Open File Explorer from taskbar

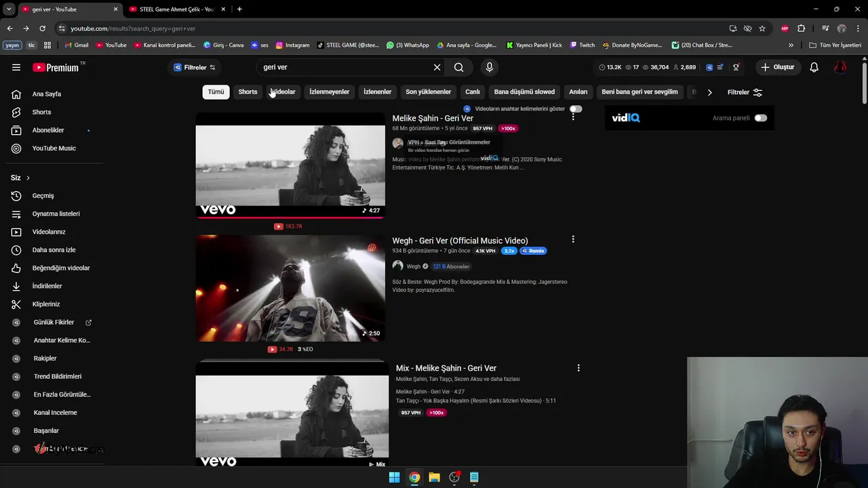pyautogui.click(x=434, y=477)
